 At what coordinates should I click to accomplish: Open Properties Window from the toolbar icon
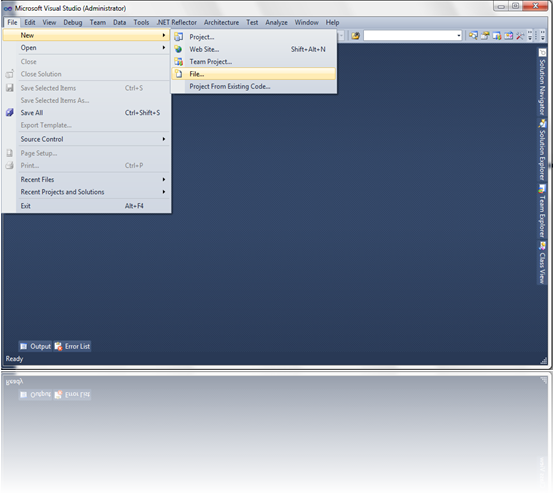click(485, 36)
